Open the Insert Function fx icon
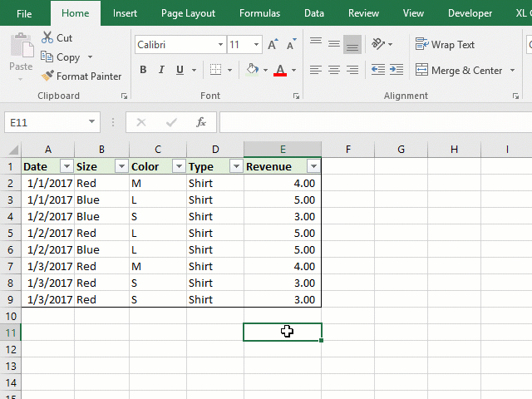This screenshot has width=532, height=399. click(x=200, y=122)
